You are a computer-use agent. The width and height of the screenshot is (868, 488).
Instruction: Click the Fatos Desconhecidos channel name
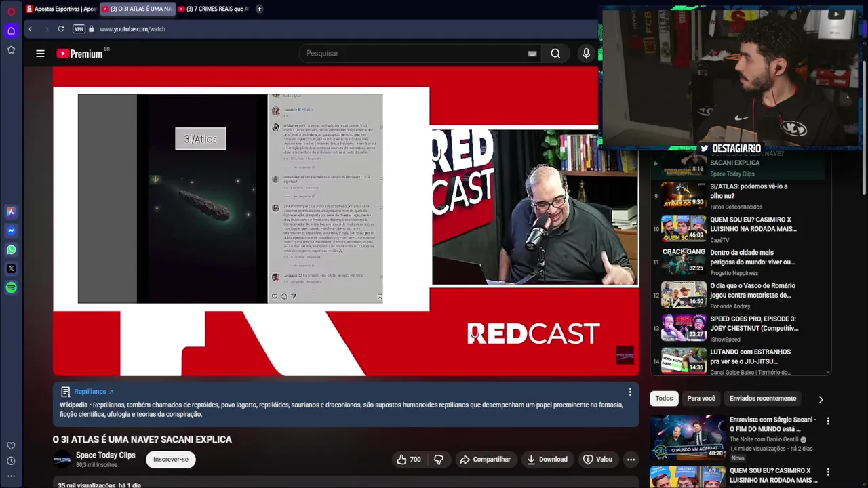point(736,207)
